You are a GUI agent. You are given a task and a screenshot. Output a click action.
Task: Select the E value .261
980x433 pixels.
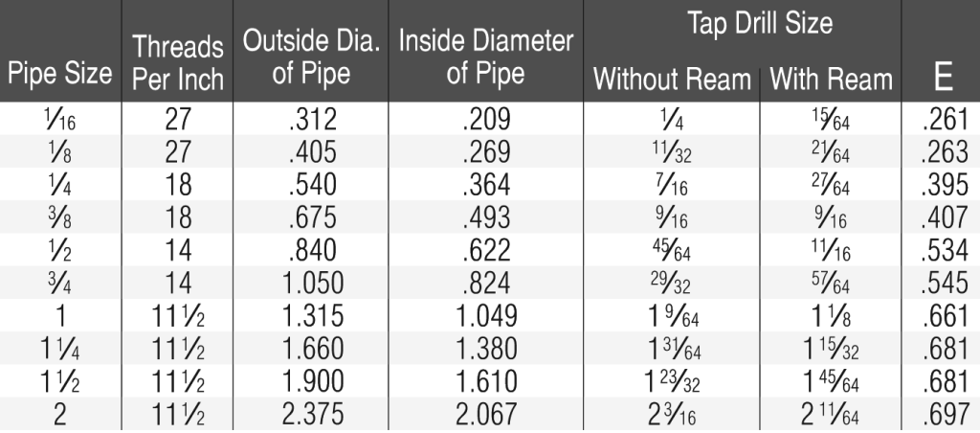[943, 119]
